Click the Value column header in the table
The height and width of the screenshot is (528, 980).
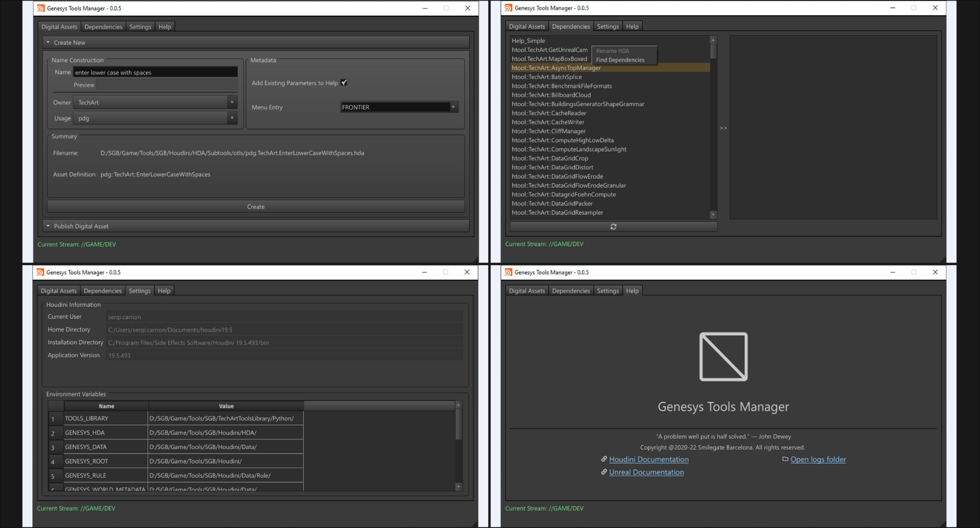coord(226,406)
